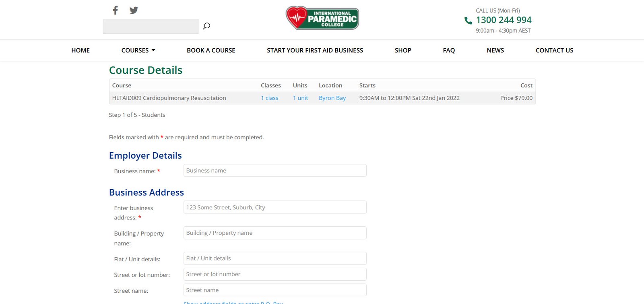Screen dimensions: 644x304
Task: Open the Facebook page icon
Action: (x=115, y=10)
